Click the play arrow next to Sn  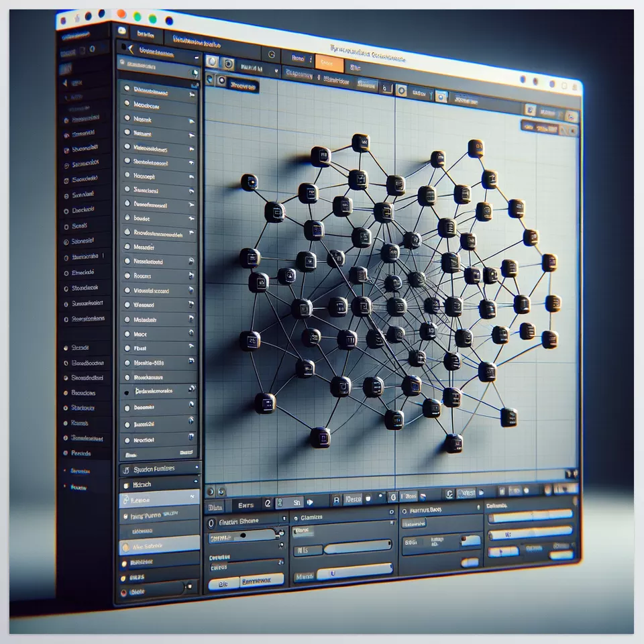point(310,502)
